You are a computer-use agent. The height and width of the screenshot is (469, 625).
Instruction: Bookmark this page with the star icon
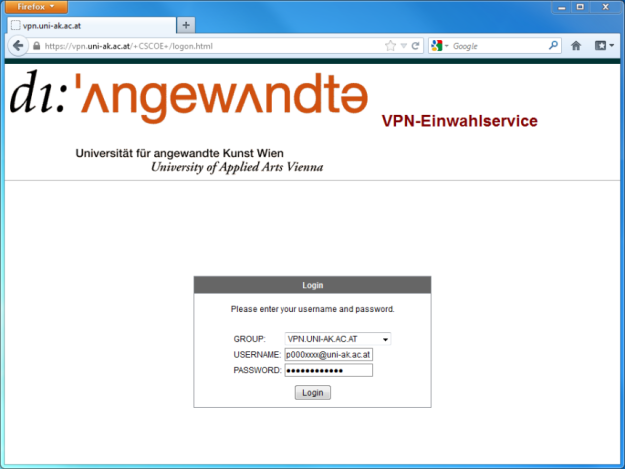pos(390,46)
